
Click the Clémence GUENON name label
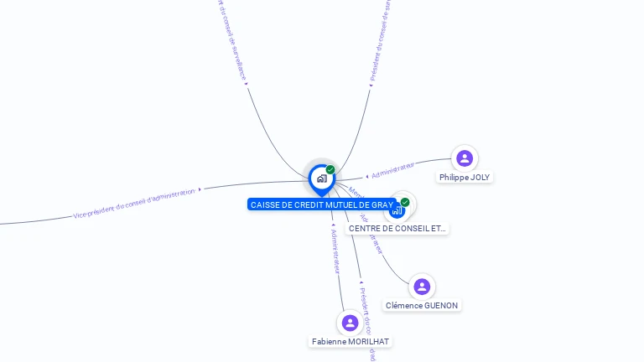coord(422,305)
